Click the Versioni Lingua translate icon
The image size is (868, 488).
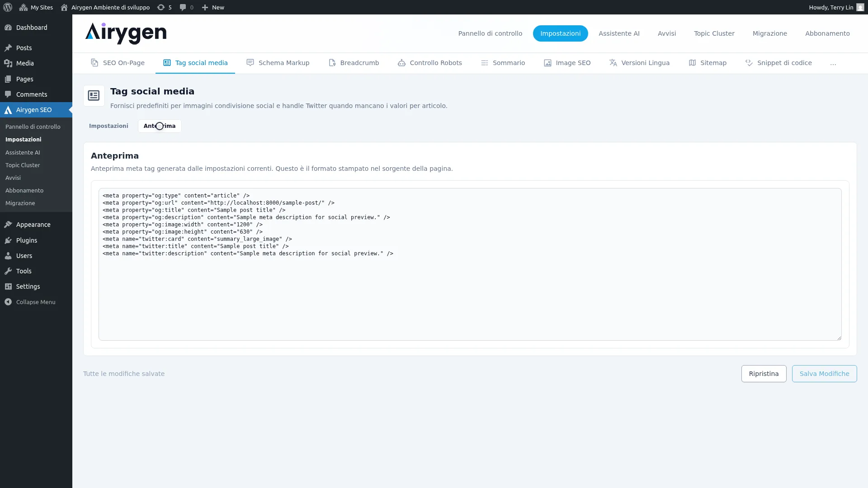pyautogui.click(x=613, y=63)
